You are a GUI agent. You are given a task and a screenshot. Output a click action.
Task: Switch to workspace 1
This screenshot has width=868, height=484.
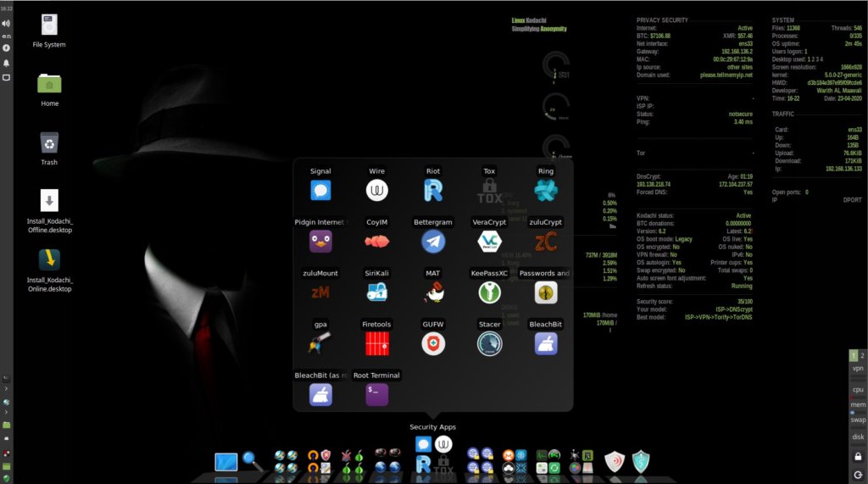[854, 355]
